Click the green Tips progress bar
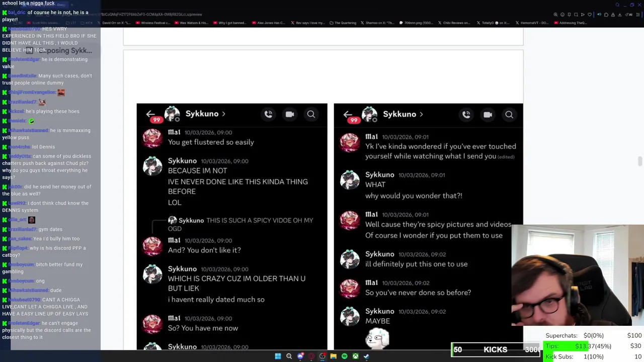The image size is (644, 362). click(566, 346)
